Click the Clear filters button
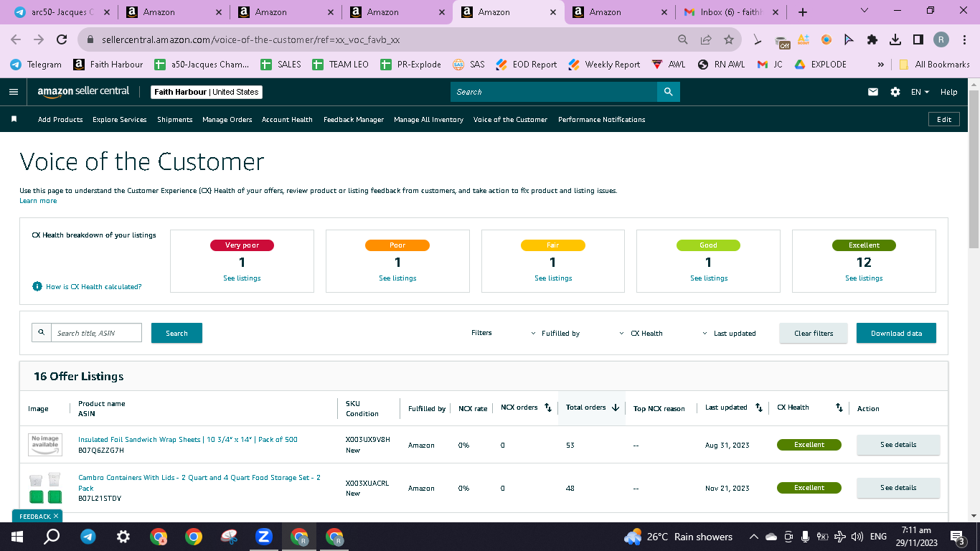The width and height of the screenshot is (980, 551). pos(814,333)
